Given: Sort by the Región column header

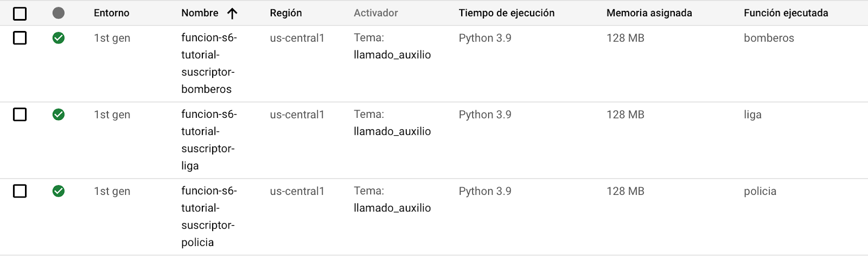Looking at the screenshot, I should pos(286,13).
